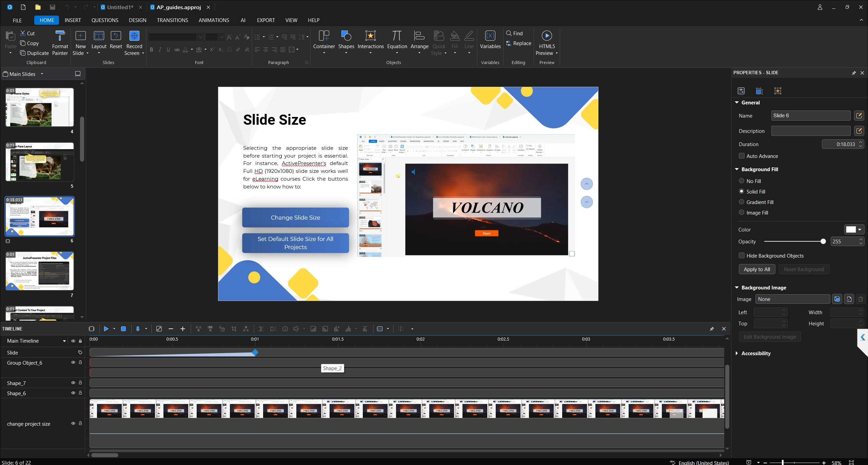
Task: Open the Main Slides pane dropdown
Action: (42, 74)
